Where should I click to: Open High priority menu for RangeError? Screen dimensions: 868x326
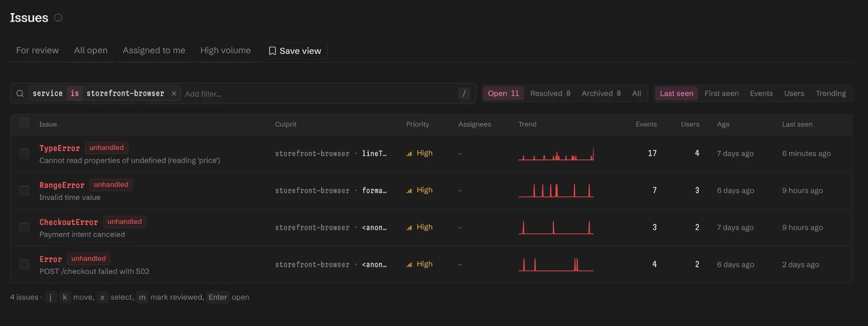coord(419,190)
